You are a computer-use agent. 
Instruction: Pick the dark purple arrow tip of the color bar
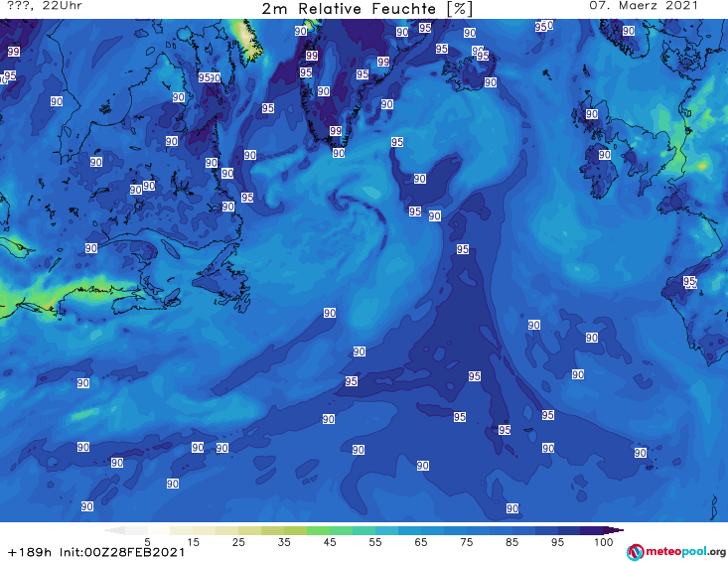614,530
